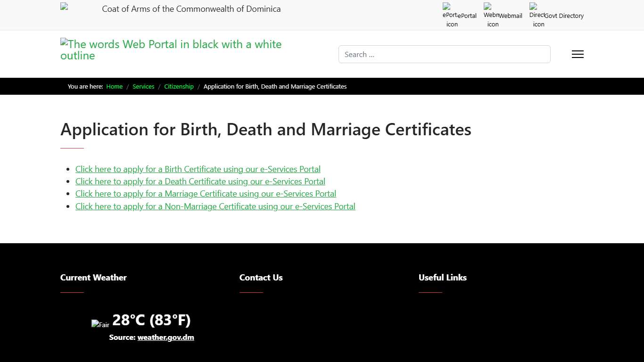Apply for a Marriage Certificate via e-Services
This screenshot has width=644, height=362.
coord(206,193)
